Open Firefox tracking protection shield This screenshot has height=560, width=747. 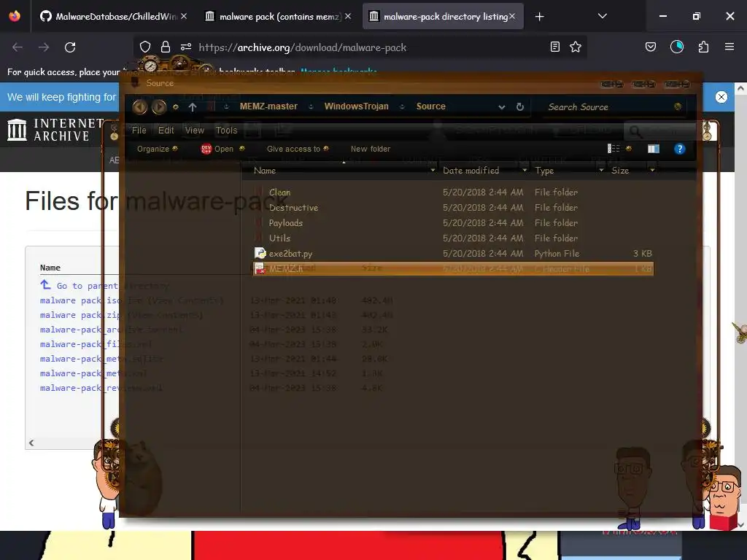(145, 47)
